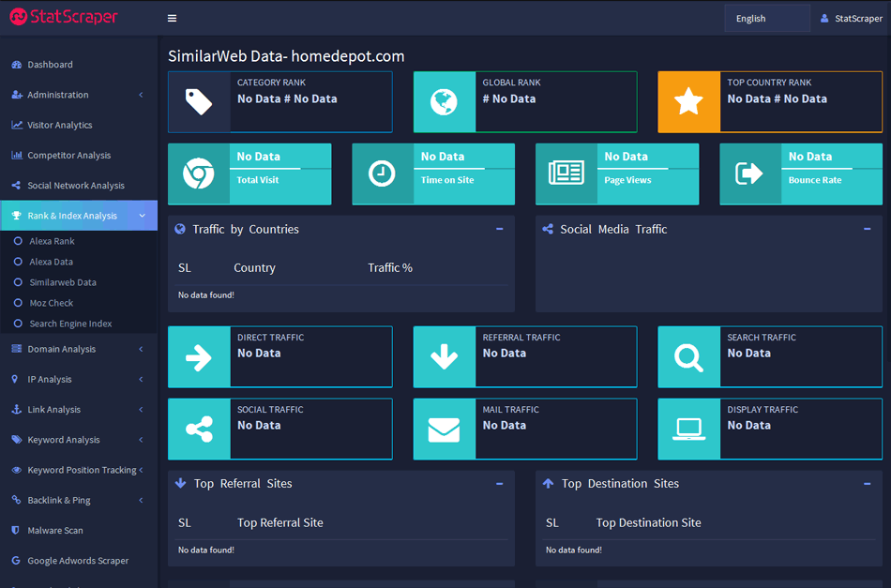Select the Alexa Data radio circle
The width and height of the screenshot is (891, 588).
pos(18,262)
